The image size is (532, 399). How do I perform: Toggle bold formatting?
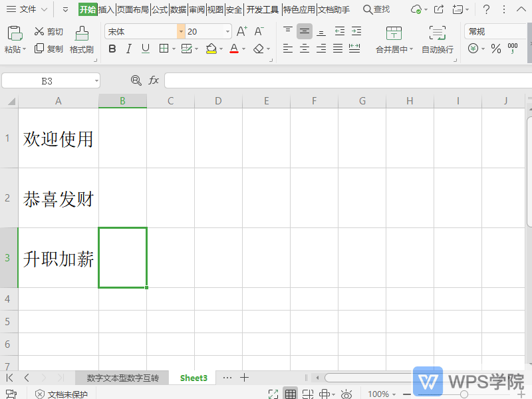coord(114,49)
